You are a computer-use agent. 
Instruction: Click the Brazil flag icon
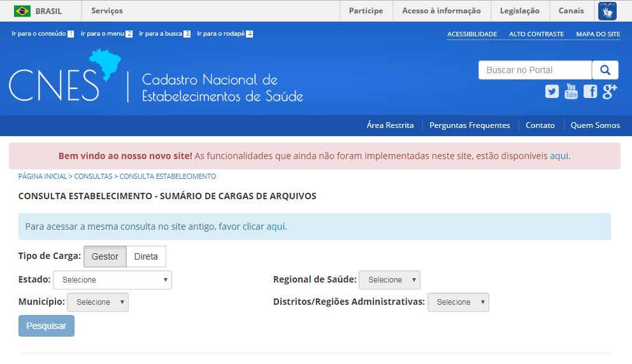(x=22, y=11)
